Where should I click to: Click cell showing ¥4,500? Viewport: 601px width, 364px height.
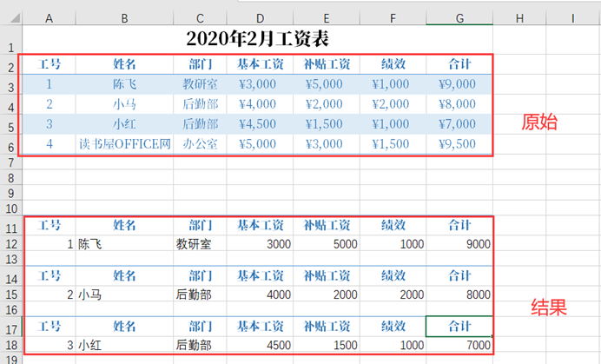(x=260, y=124)
